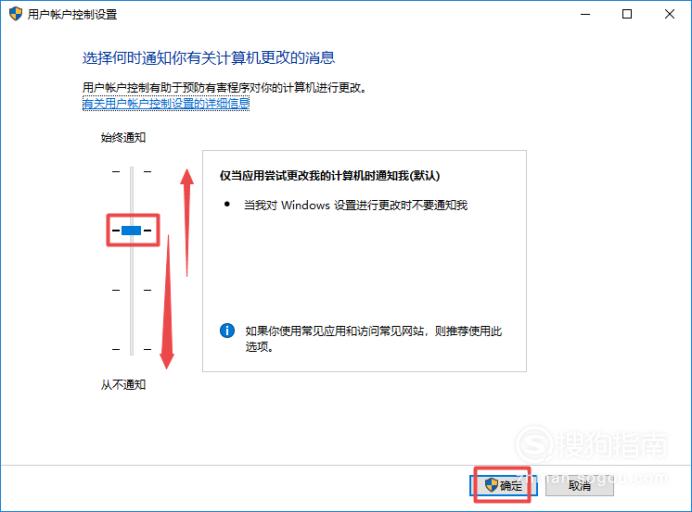Set slider to the topmost notch

tap(132, 171)
